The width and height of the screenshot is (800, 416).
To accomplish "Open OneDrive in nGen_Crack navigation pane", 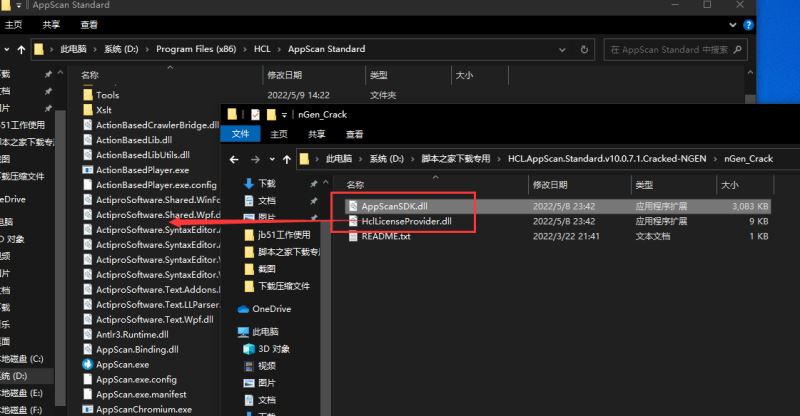I will coord(271,309).
